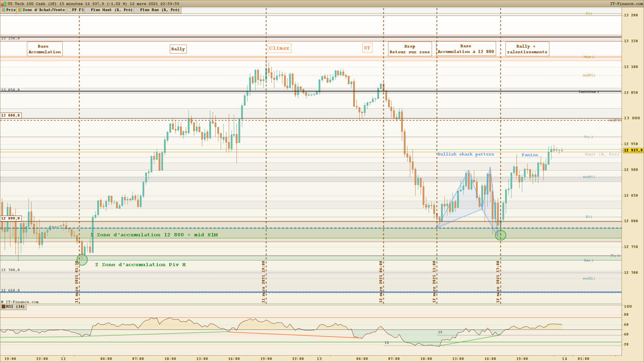
Task: Open Plus Bas (A, Pré) indicator settings
Action: point(159,10)
